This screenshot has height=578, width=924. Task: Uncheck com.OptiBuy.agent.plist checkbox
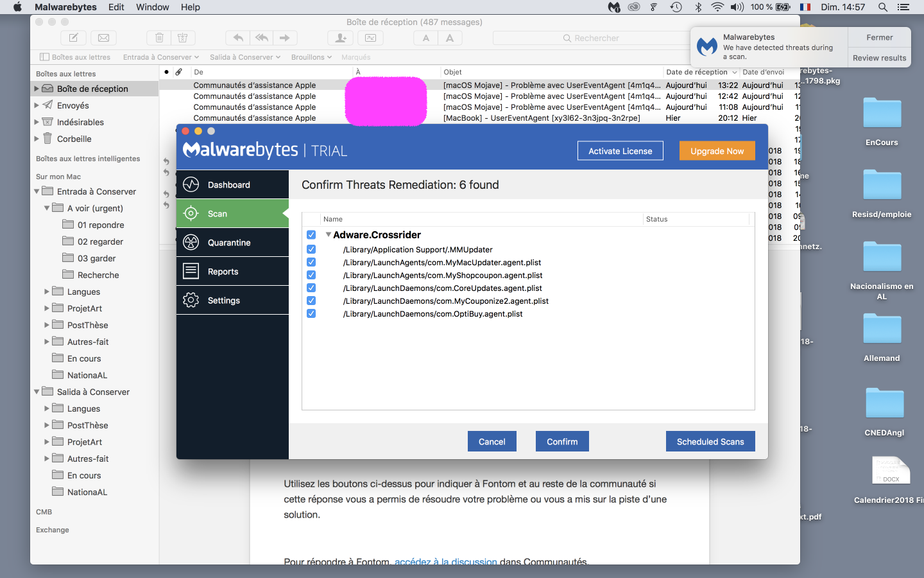pyautogui.click(x=311, y=313)
